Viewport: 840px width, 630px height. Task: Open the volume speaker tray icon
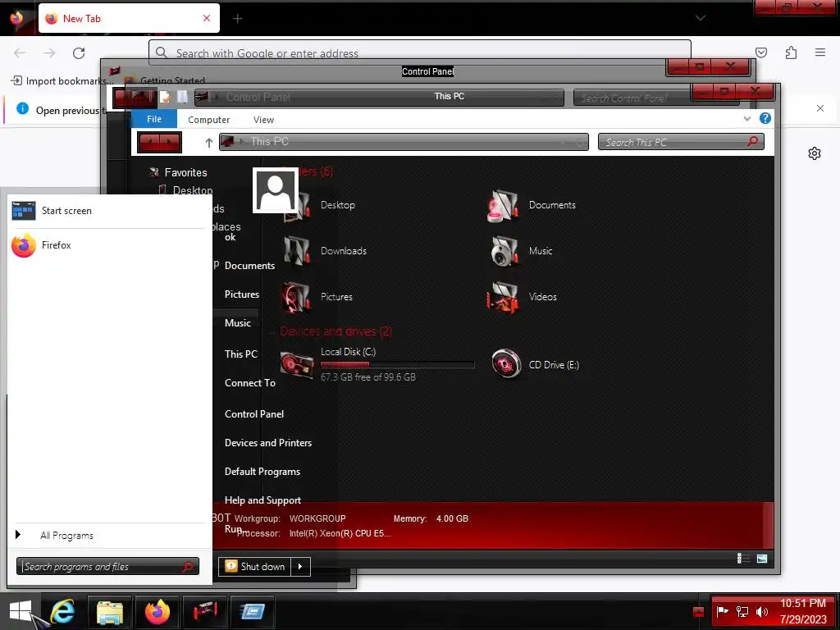(761, 611)
